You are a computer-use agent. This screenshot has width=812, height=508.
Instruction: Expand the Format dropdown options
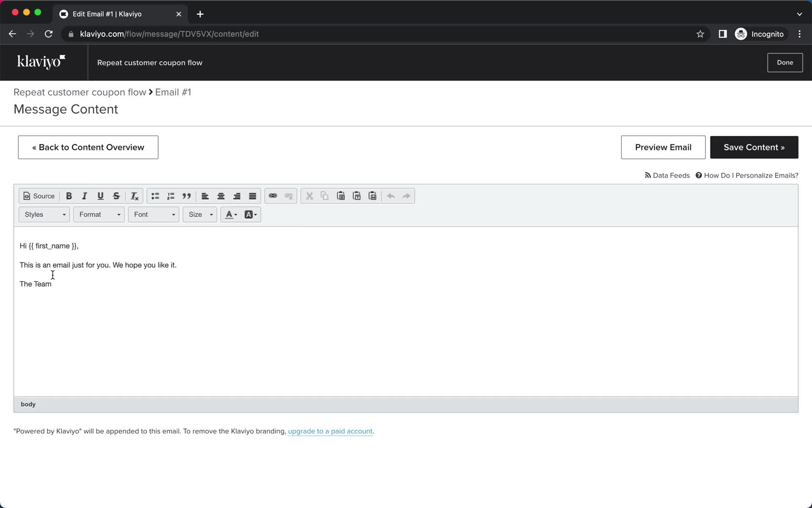(x=98, y=214)
